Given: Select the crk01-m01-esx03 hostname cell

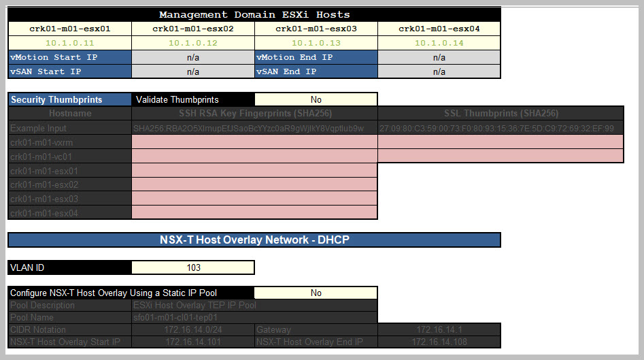Looking at the screenshot, I should pyautogui.click(x=316, y=29).
